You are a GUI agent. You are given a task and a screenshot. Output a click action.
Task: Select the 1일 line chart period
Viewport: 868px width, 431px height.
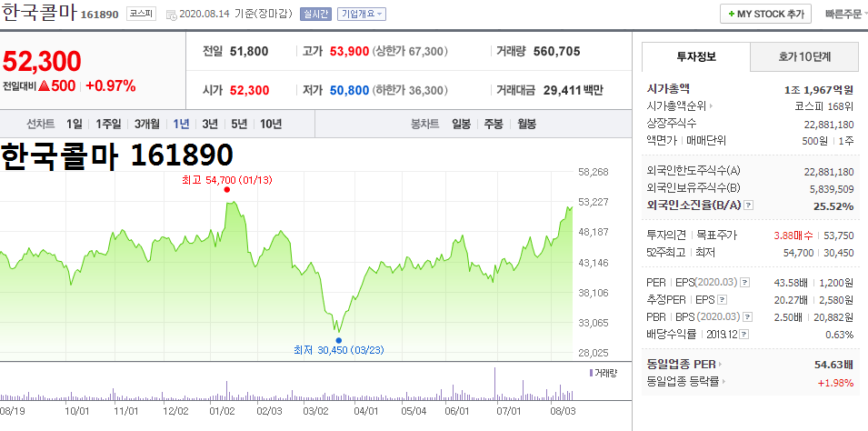(74, 124)
